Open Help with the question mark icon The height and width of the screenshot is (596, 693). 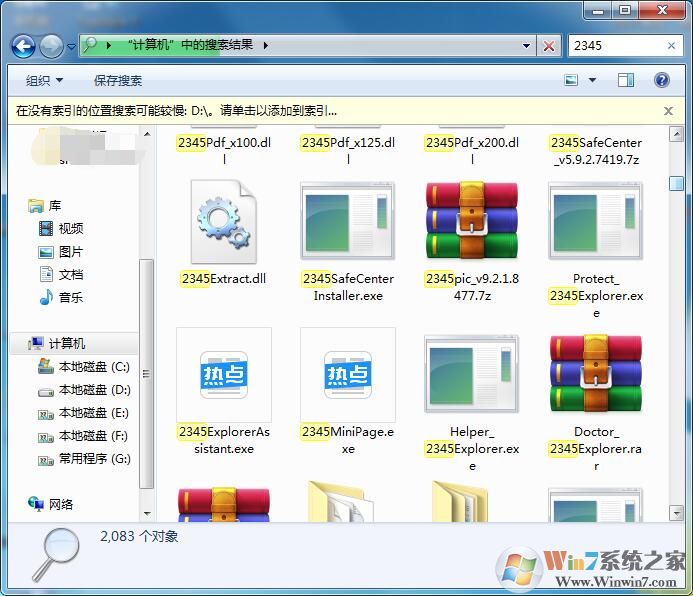662,80
